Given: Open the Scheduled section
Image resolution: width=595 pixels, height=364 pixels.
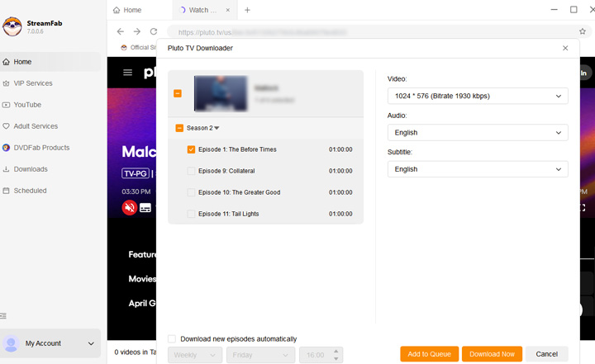Looking at the screenshot, I should coord(50,191).
